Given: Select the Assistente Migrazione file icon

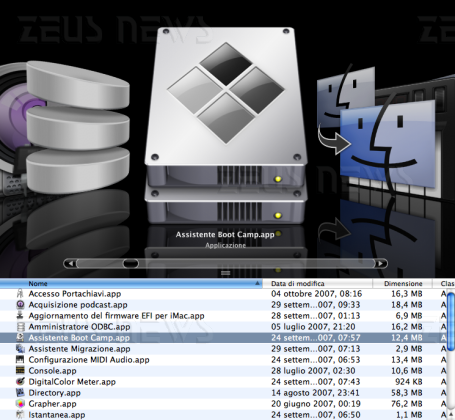Looking at the screenshot, I should tap(20, 349).
